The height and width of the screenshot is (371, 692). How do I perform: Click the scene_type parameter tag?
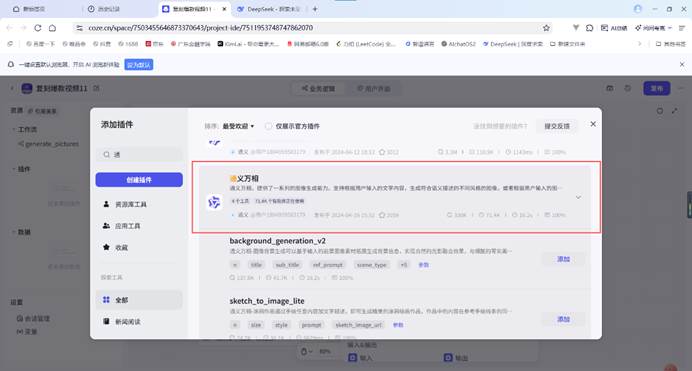click(x=372, y=265)
